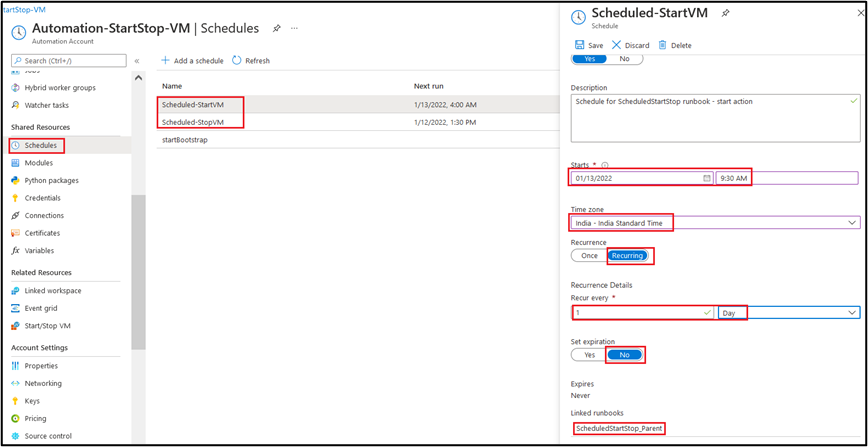Set expiration to No
Viewport: 868px width, 447px height.
(624, 355)
